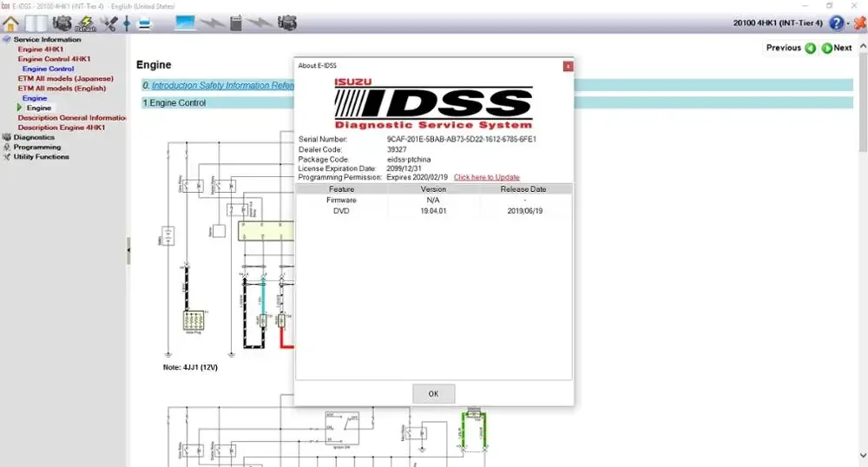Viewport: 868px width, 467px height.
Task: Open the service manual book icon
Action: [36, 23]
